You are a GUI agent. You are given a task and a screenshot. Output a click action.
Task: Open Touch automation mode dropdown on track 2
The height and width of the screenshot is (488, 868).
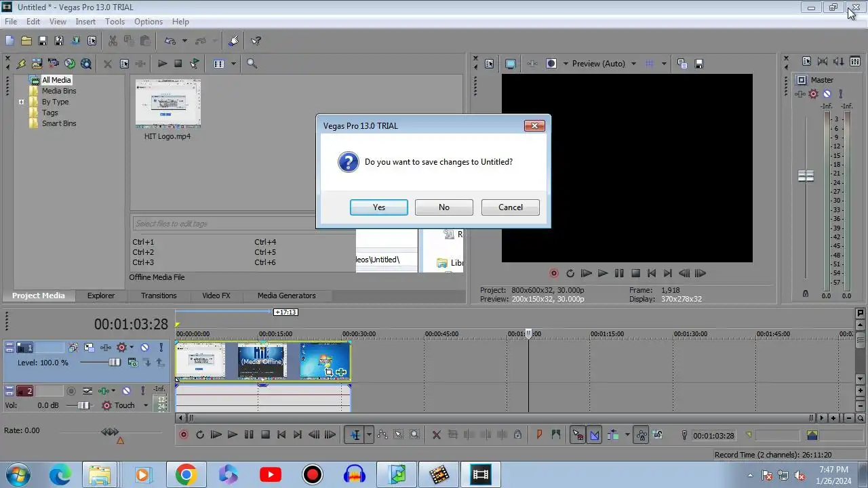145,405
